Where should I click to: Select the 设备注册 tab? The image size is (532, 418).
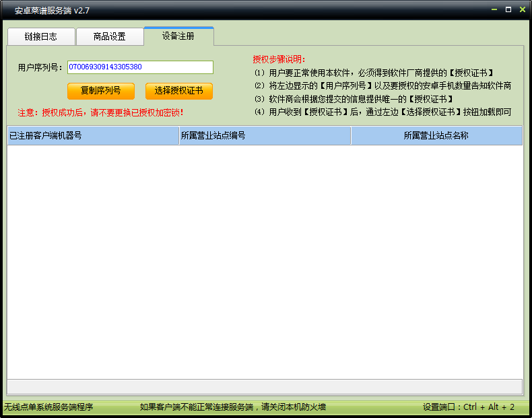tap(179, 36)
